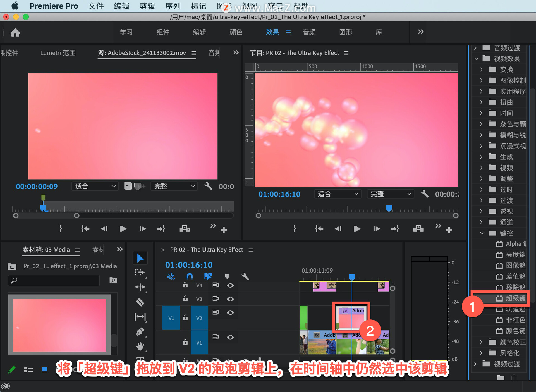Open Source monitor button editor plus
The width and height of the screenshot is (536, 392).
[x=224, y=230]
